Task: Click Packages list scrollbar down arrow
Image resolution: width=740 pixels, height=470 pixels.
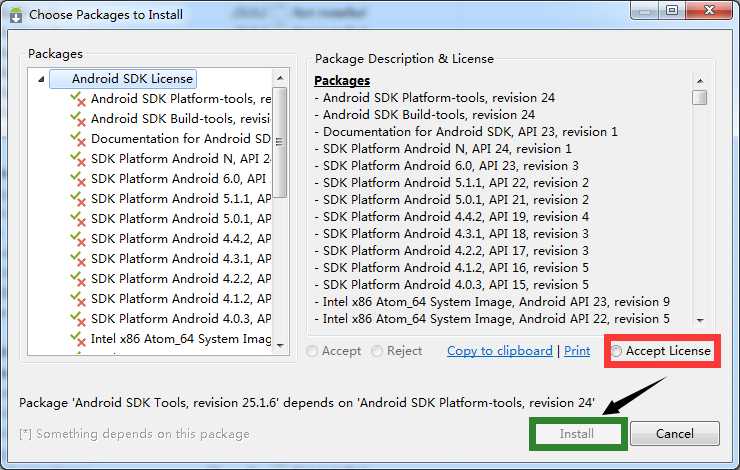Action: 280,346
